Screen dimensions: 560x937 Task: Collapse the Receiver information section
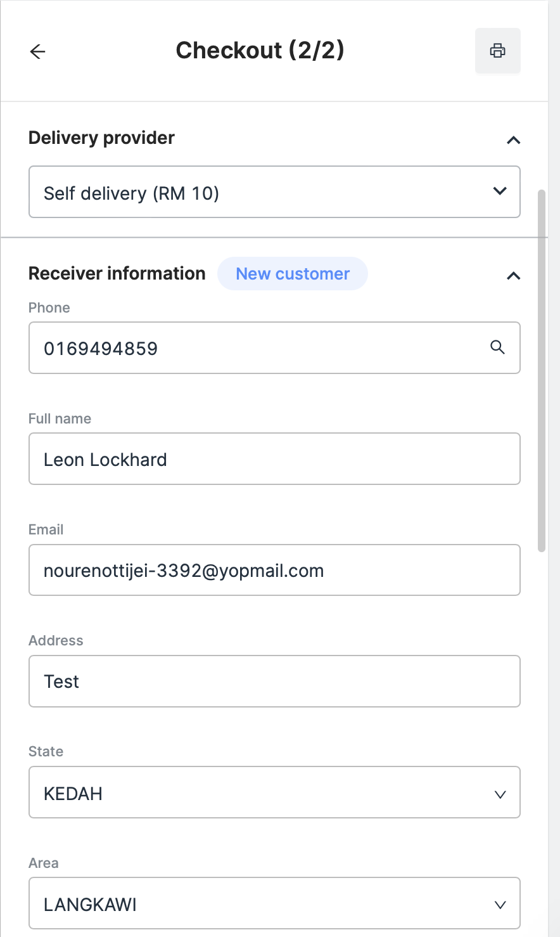click(513, 275)
